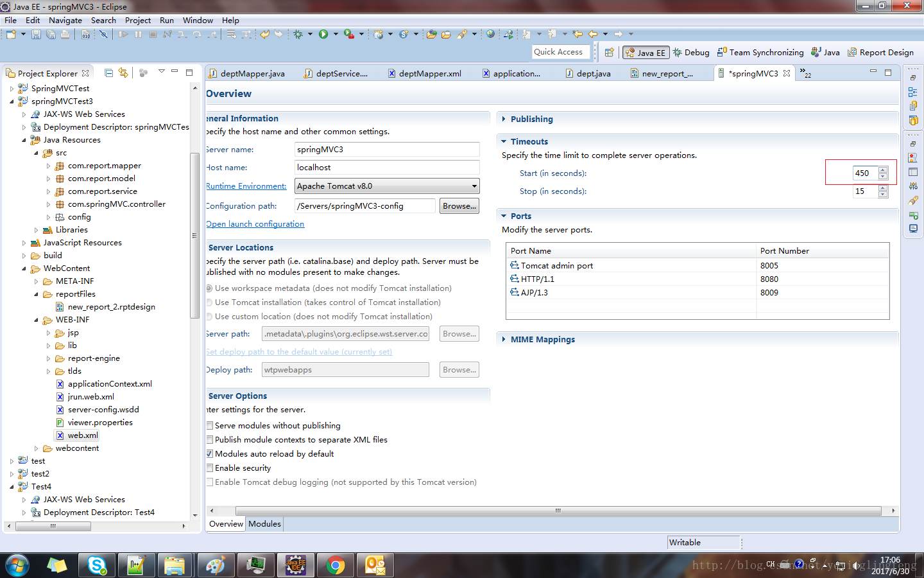924x578 pixels.
Task: Select Use custom location radio button
Action: (209, 317)
